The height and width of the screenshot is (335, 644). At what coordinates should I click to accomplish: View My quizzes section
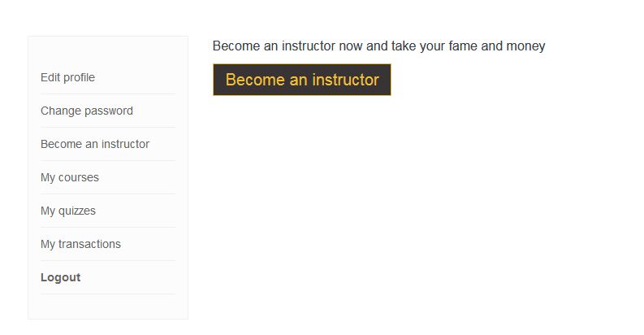(68, 211)
